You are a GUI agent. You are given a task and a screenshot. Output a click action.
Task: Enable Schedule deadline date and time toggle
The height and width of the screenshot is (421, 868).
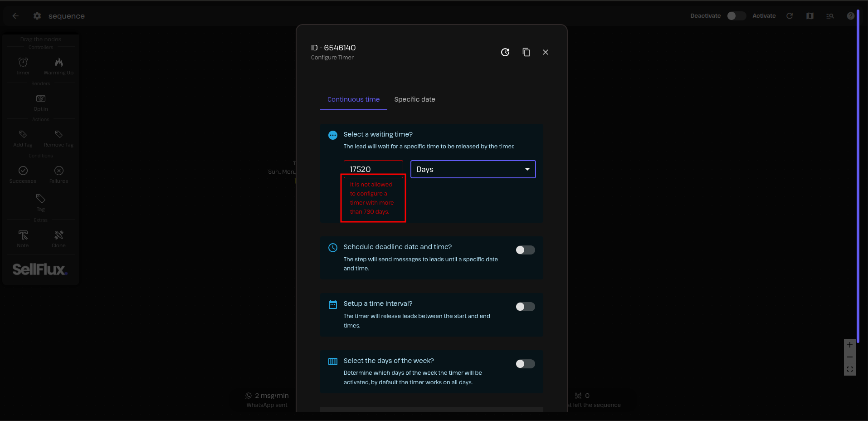tap(525, 250)
